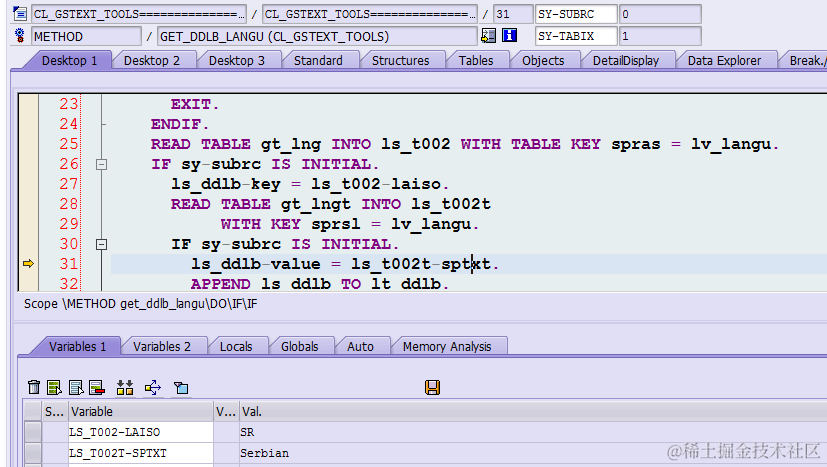The image size is (827, 467).
Task: Click the GET_DDLB_LANGU method name field
Action: coord(317,36)
